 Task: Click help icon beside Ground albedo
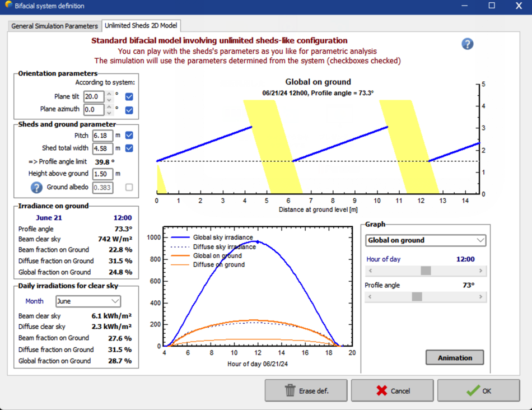(x=36, y=188)
